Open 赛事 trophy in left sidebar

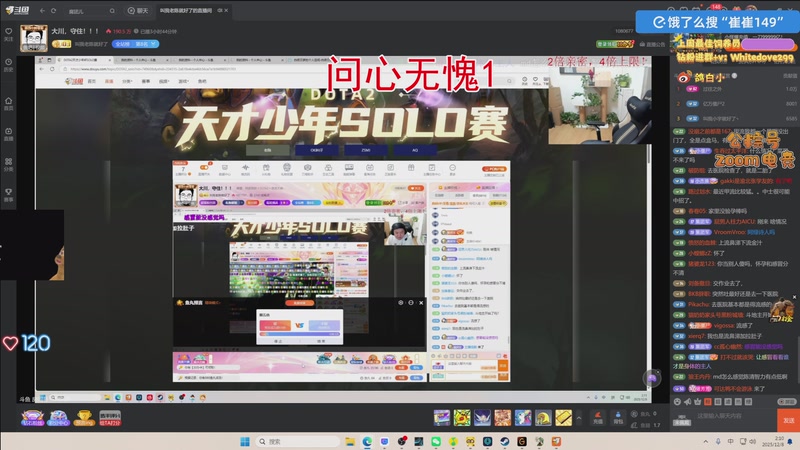[x=8, y=195]
